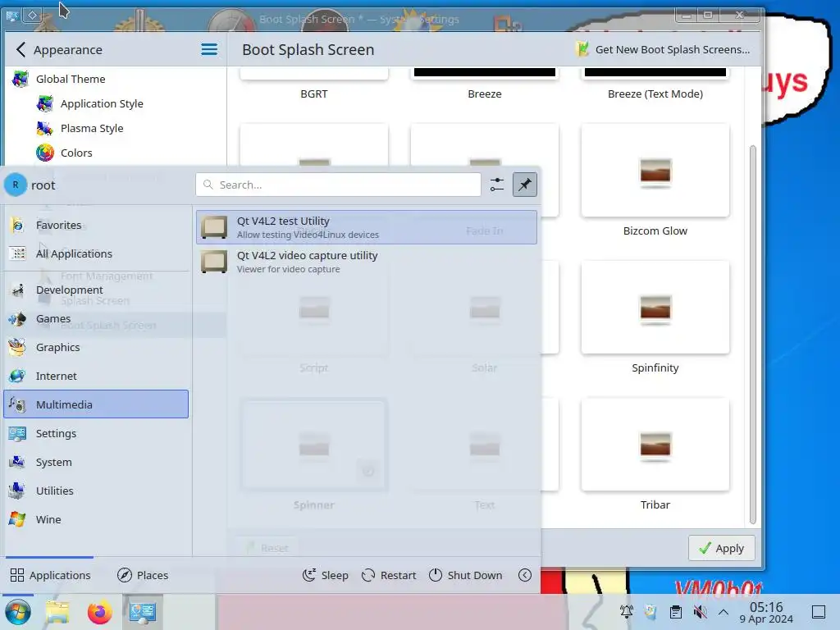Toggle the on-all-desktops title bar button
The image size is (840, 630).
coord(32,16)
